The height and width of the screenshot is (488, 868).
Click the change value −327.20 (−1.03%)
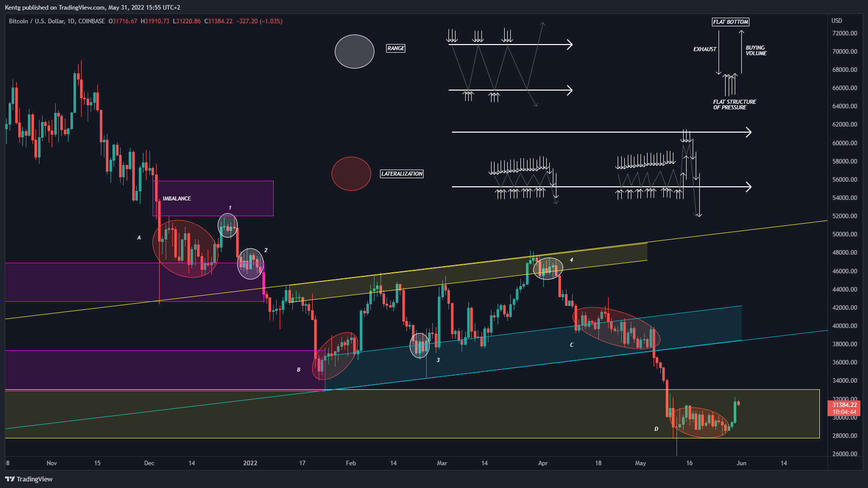[x=259, y=21]
